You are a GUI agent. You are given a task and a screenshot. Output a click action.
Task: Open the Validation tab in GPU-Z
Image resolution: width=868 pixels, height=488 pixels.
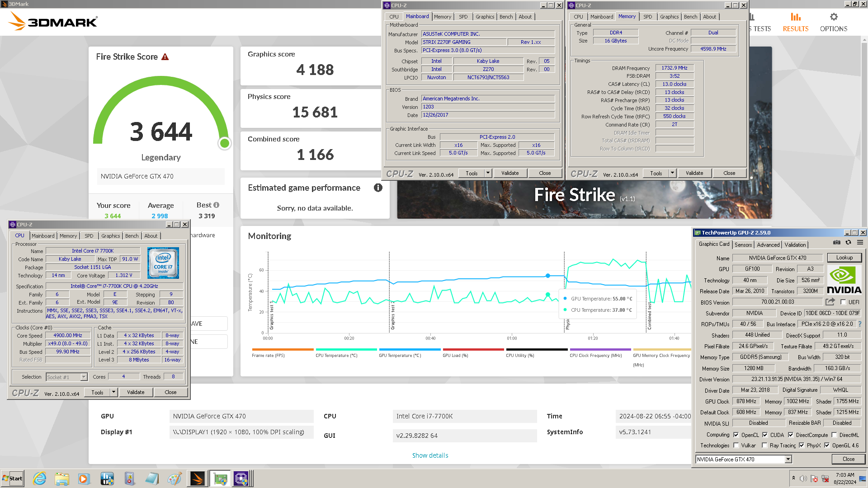795,245
